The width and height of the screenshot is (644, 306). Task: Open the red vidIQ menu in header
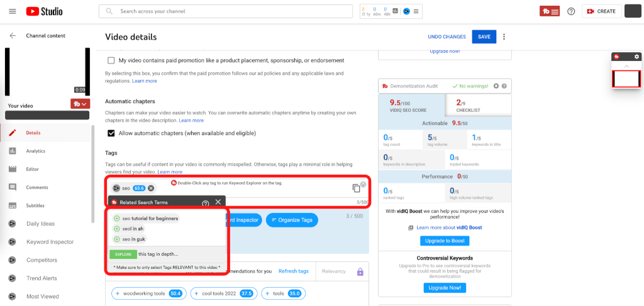click(549, 11)
